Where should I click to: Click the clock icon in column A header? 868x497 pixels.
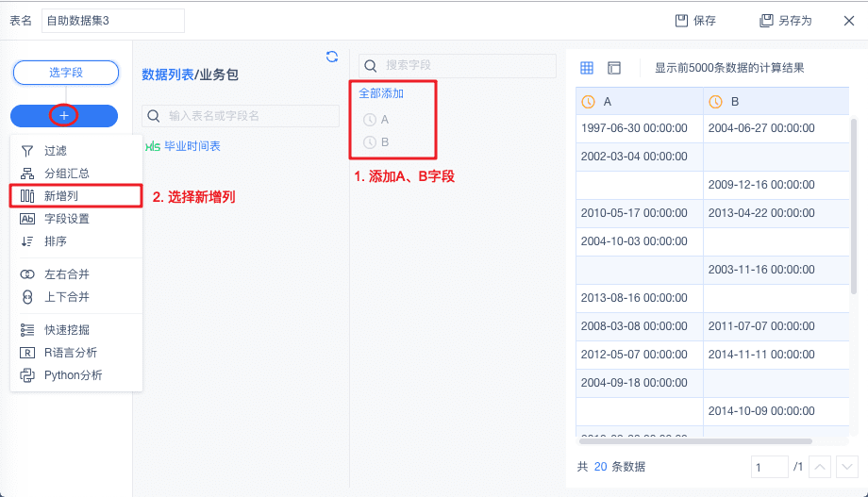tap(588, 102)
